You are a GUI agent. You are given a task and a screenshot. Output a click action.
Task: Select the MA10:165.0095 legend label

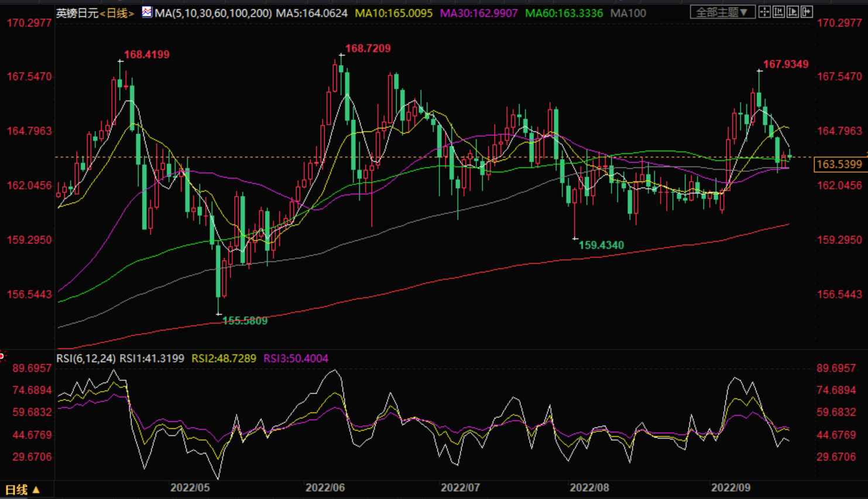[393, 13]
